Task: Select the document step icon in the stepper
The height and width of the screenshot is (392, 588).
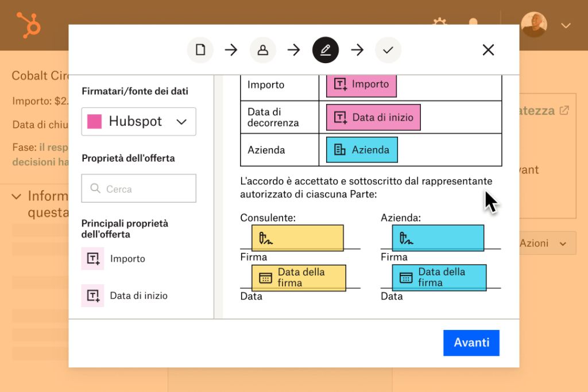Action: tap(200, 50)
